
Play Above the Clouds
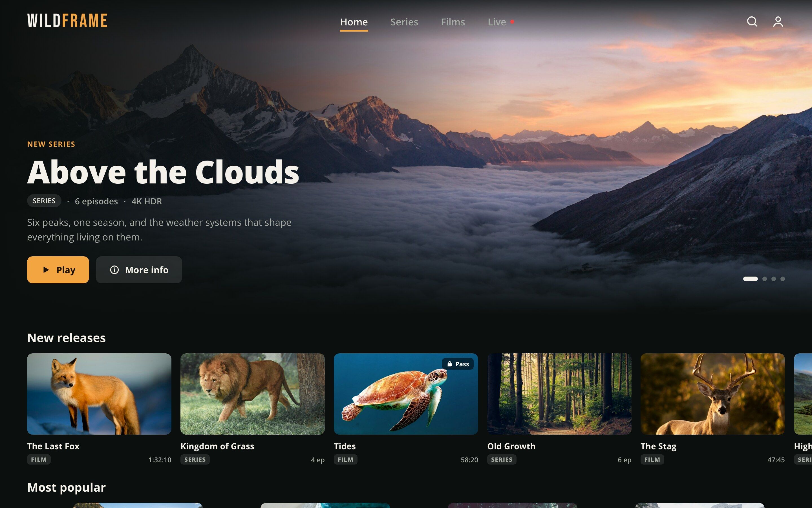click(58, 270)
